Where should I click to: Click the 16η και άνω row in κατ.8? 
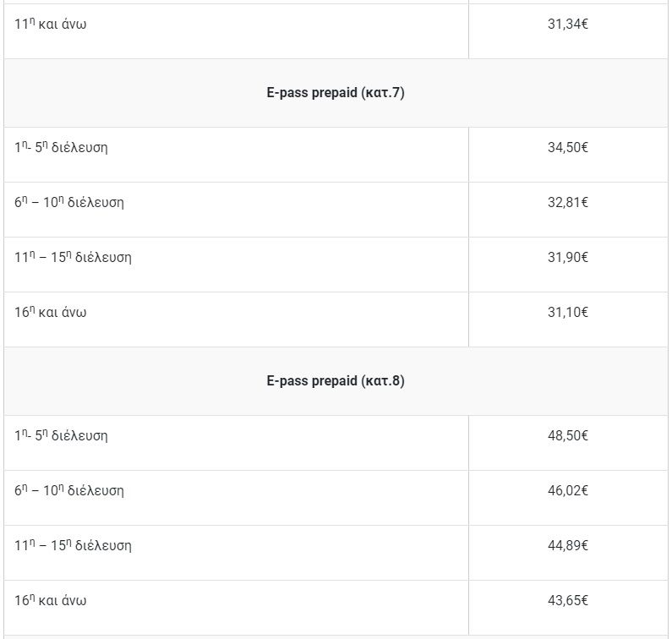click(x=50, y=599)
